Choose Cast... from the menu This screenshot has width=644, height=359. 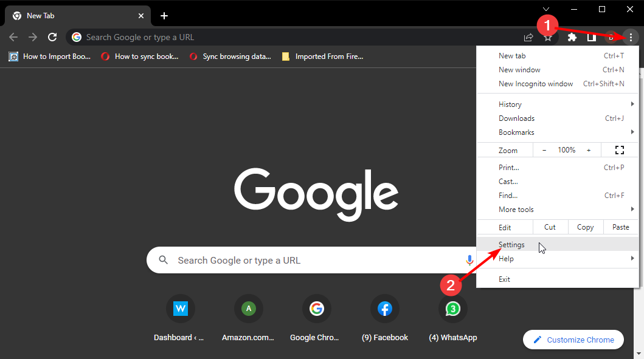pyautogui.click(x=558, y=182)
